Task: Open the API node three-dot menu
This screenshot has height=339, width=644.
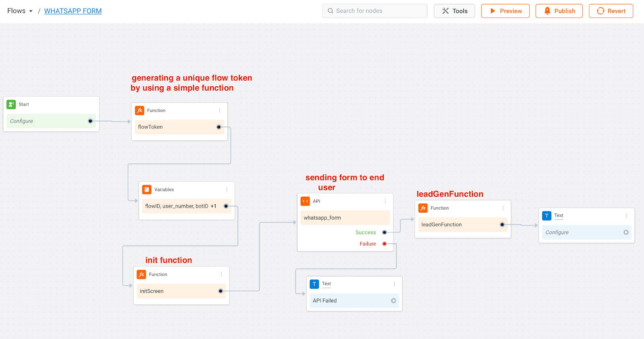Action: point(385,201)
